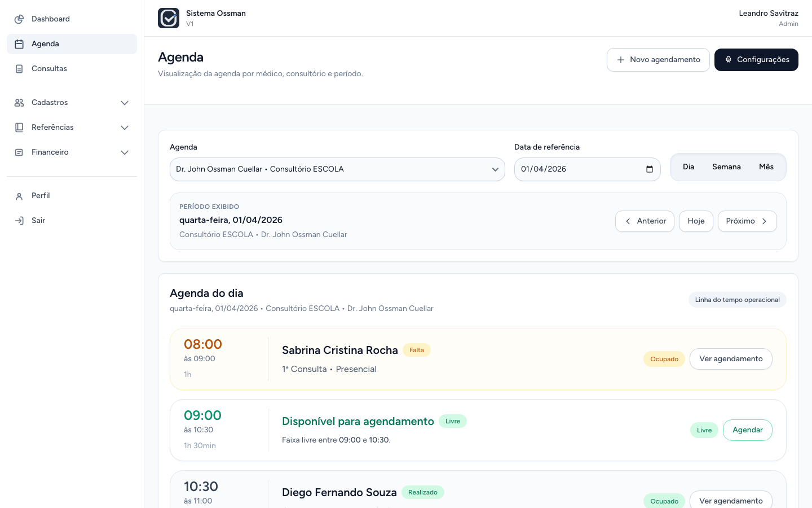Expand the Cadastros sidebar section
The width and height of the screenshot is (812, 508).
[72, 103]
